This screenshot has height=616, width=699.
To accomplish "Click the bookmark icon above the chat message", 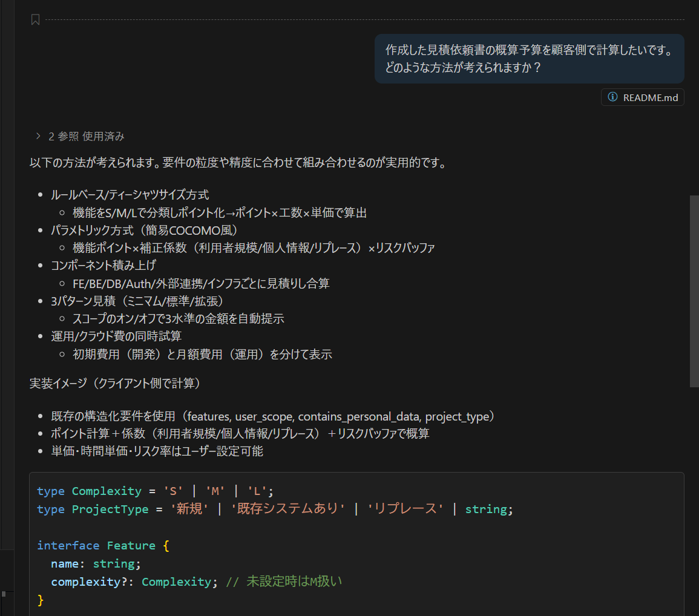I will (35, 20).
